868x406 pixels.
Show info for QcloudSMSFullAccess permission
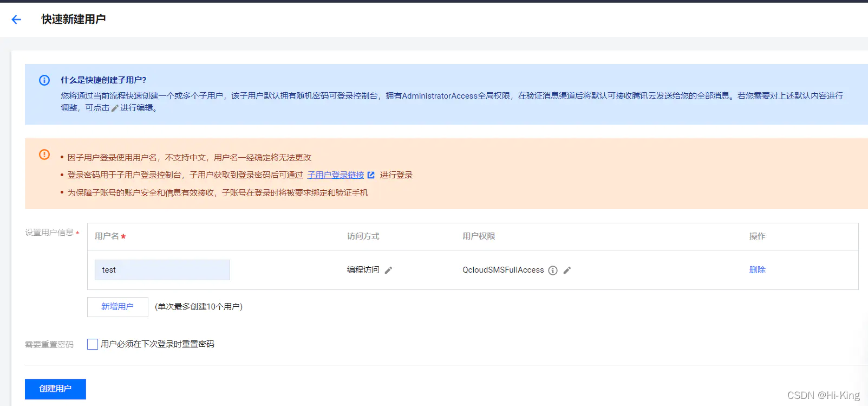(x=553, y=270)
